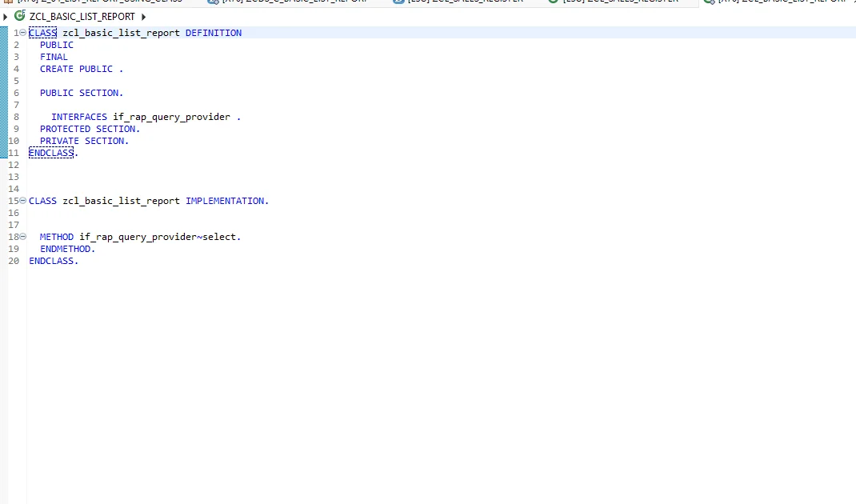Click the CLASS keyword on line 15
Image resolution: width=856 pixels, height=504 pixels.
click(42, 201)
